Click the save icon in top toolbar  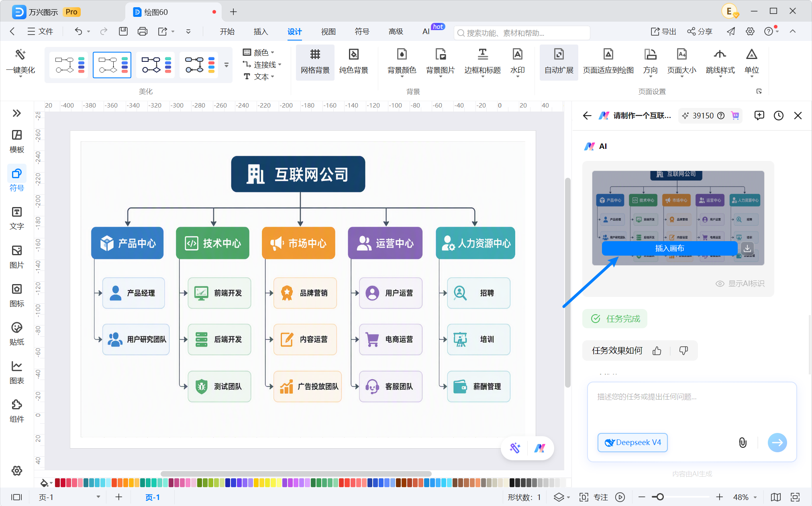tap(123, 31)
